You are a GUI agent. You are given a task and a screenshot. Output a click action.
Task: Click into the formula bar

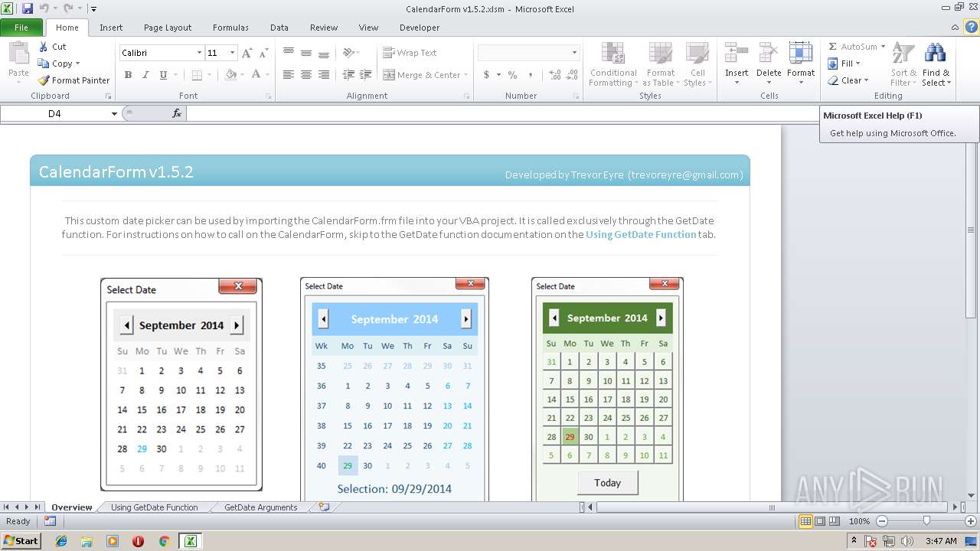click(501, 113)
